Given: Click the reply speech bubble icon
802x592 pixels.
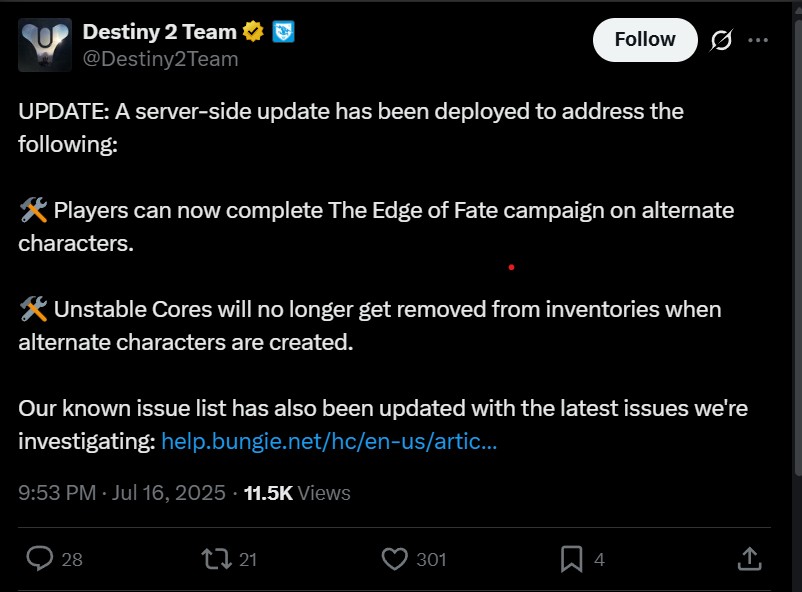Looking at the screenshot, I should pos(39,559).
